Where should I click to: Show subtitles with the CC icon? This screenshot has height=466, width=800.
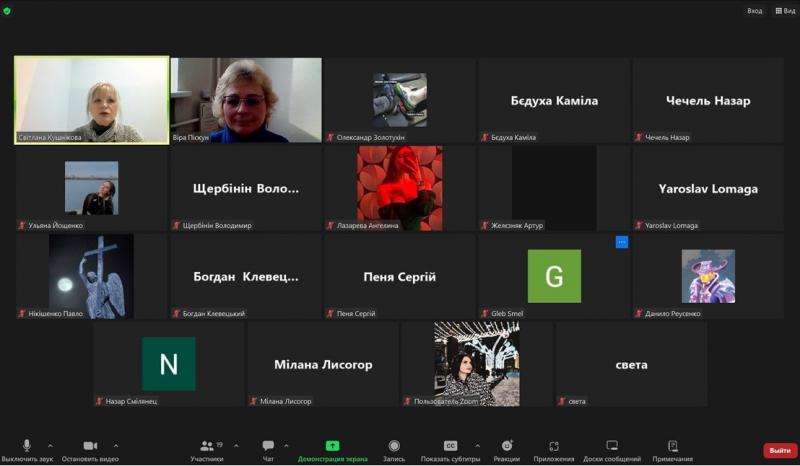coord(450,446)
